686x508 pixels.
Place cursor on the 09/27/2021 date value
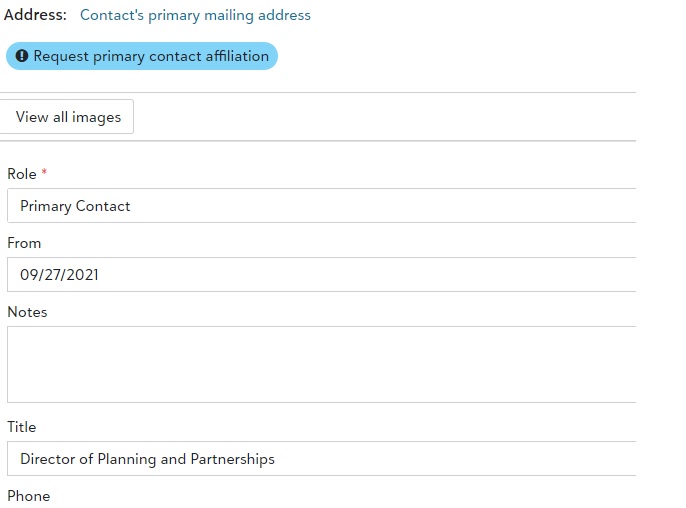pyautogui.click(x=59, y=275)
